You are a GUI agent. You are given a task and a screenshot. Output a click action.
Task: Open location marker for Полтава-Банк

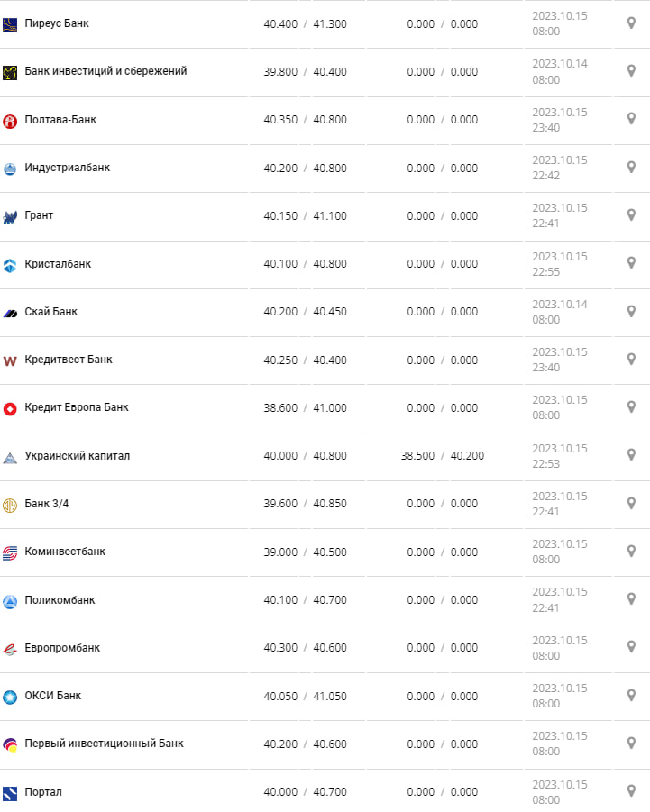(x=631, y=118)
